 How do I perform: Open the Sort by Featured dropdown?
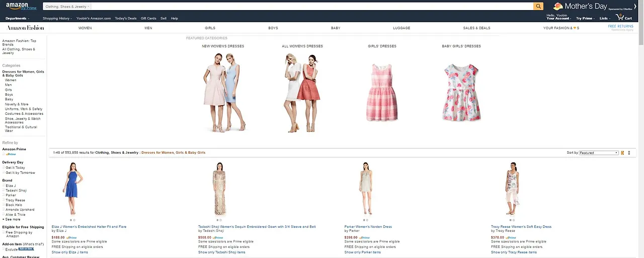[598, 153]
